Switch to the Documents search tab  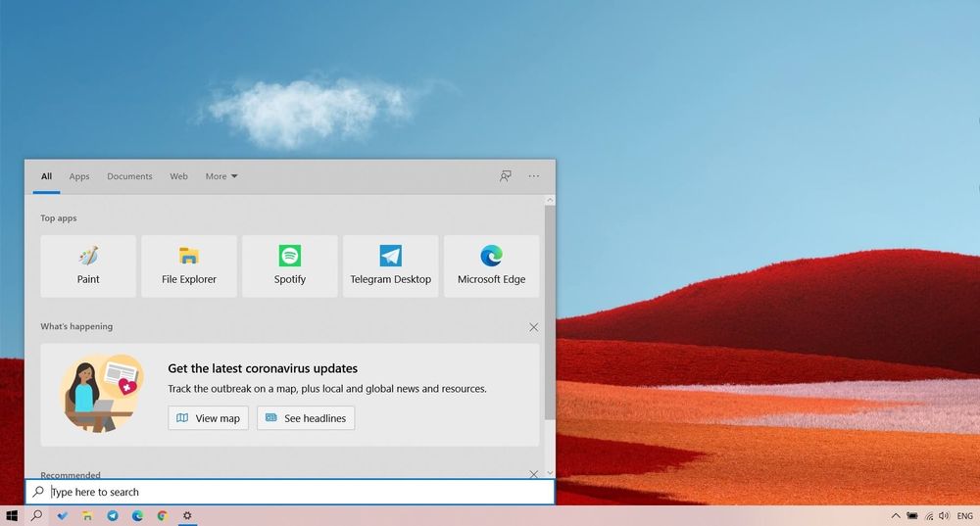129,176
